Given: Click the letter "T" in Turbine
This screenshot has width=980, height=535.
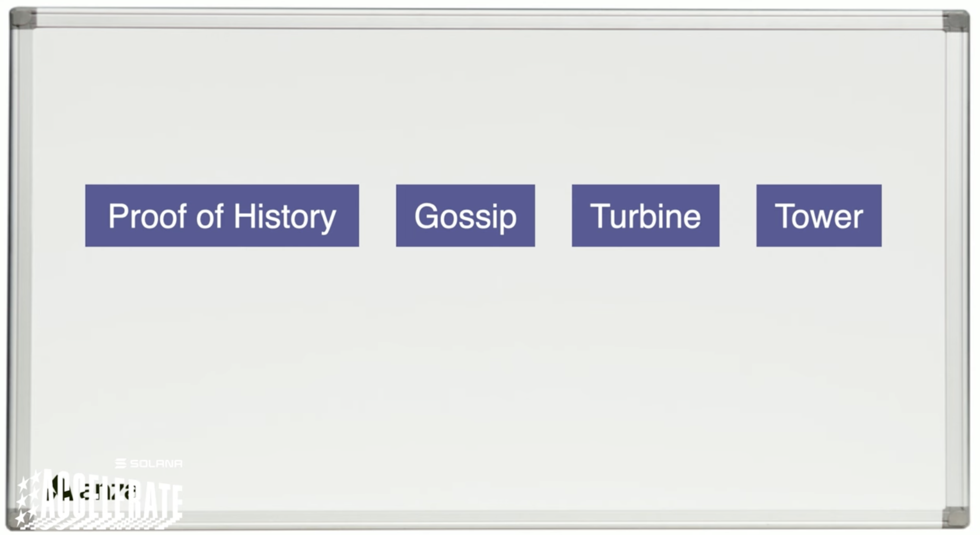Looking at the screenshot, I should [x=601, y=215].
